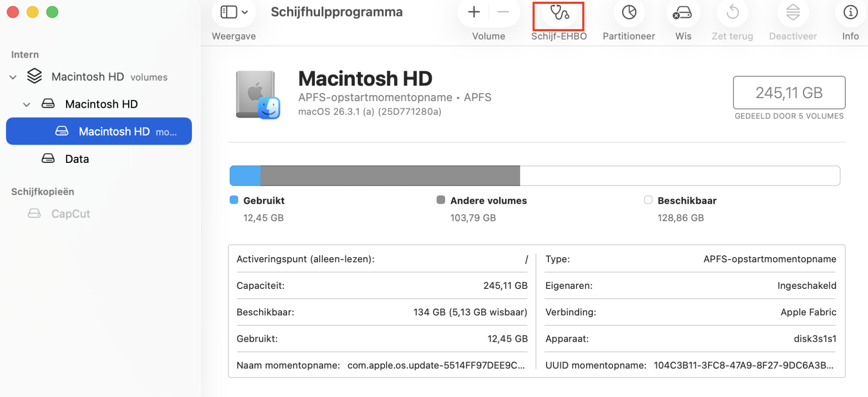Add a volume with the plus icon
The width and height of the screenshot is (868, 397).
[x=473, y=12]
